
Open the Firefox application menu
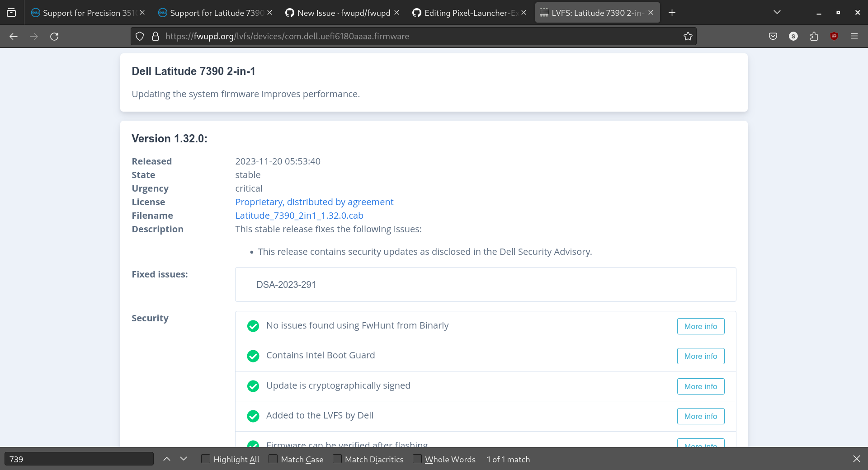coord(855,36)
